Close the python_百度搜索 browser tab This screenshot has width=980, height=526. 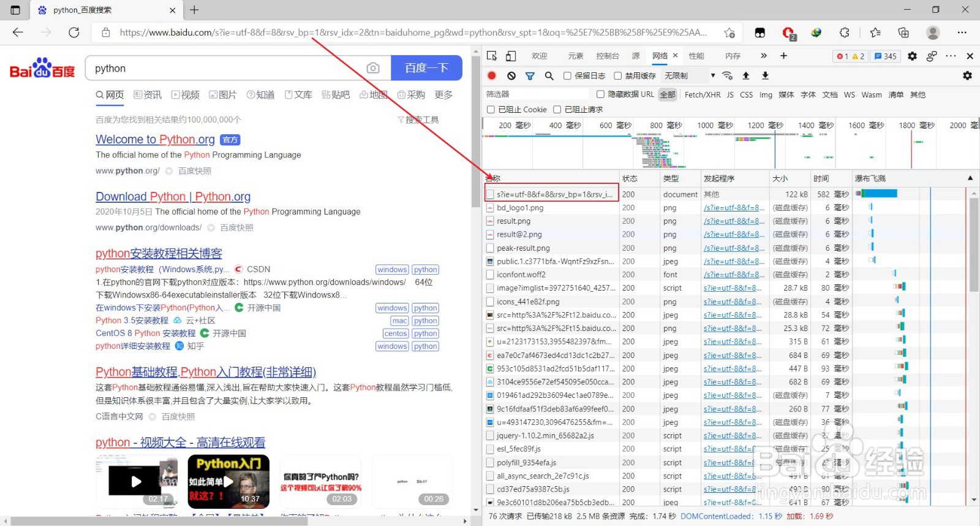click(172, 10)
